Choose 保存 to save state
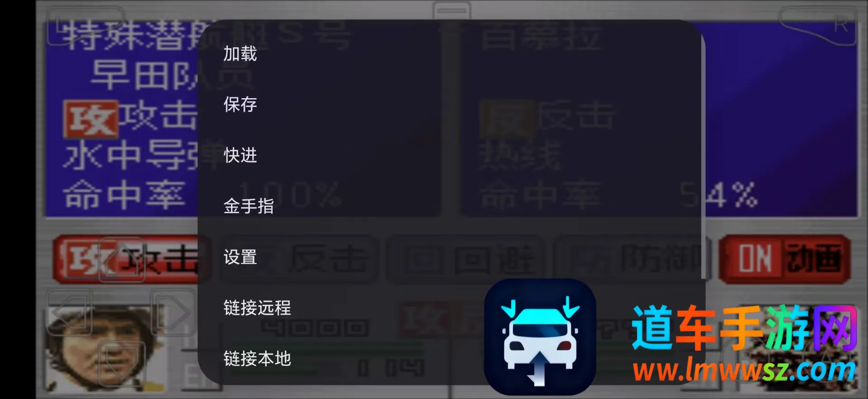 coord(240,104)
